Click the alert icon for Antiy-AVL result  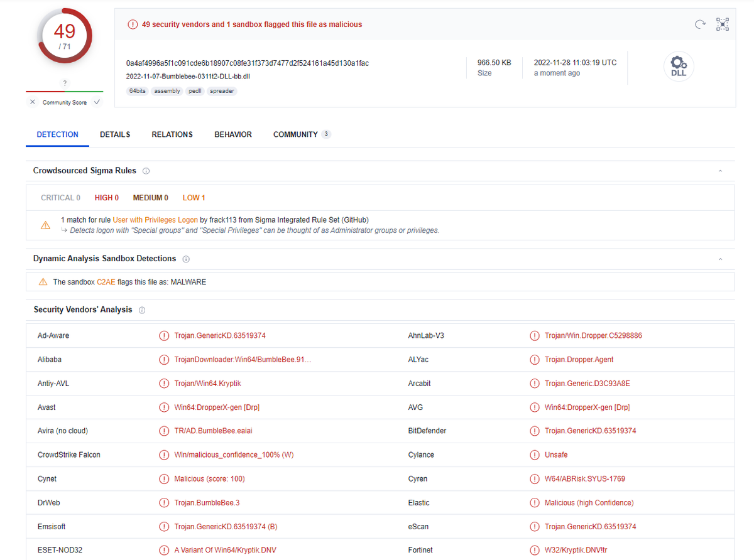pyautogui.click(x=164, y=384)
